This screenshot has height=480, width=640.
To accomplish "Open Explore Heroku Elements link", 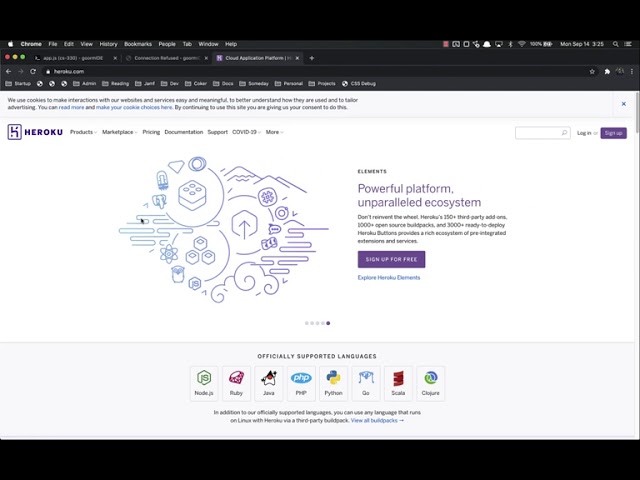I will tap(389, 278).
